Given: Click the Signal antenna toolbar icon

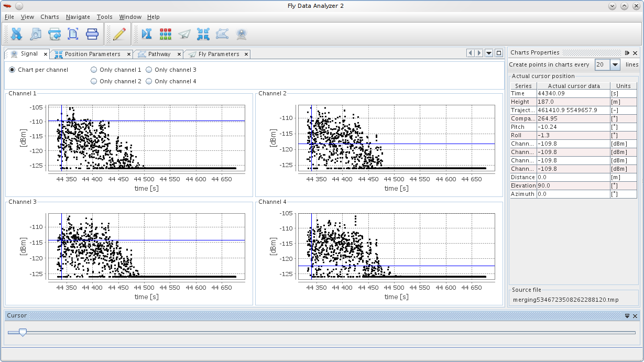Looking at the screenshot, I should click(x=241, y=34).
